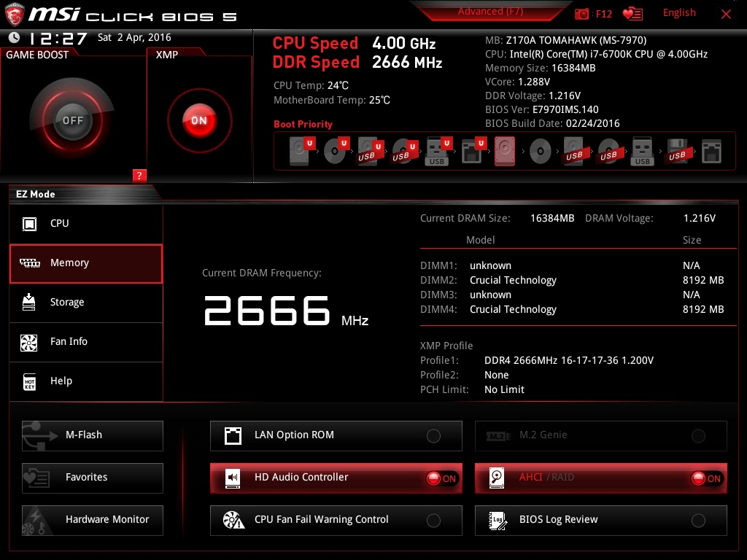Click the PCH Limit No Limit value

pyautogui.click(x=504, y=389)
